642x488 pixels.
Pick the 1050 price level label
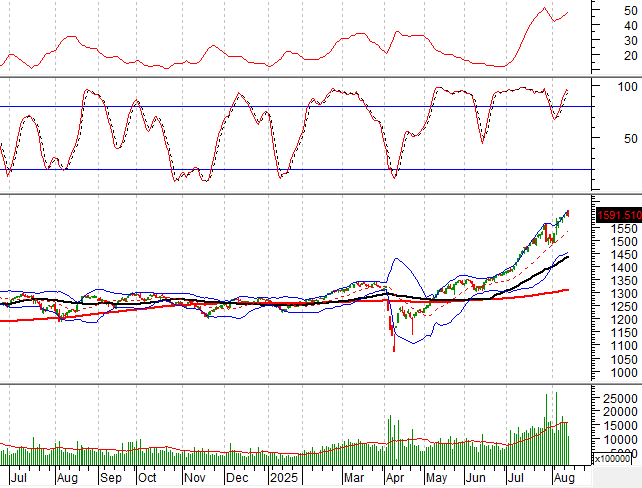tap(624, 360)
